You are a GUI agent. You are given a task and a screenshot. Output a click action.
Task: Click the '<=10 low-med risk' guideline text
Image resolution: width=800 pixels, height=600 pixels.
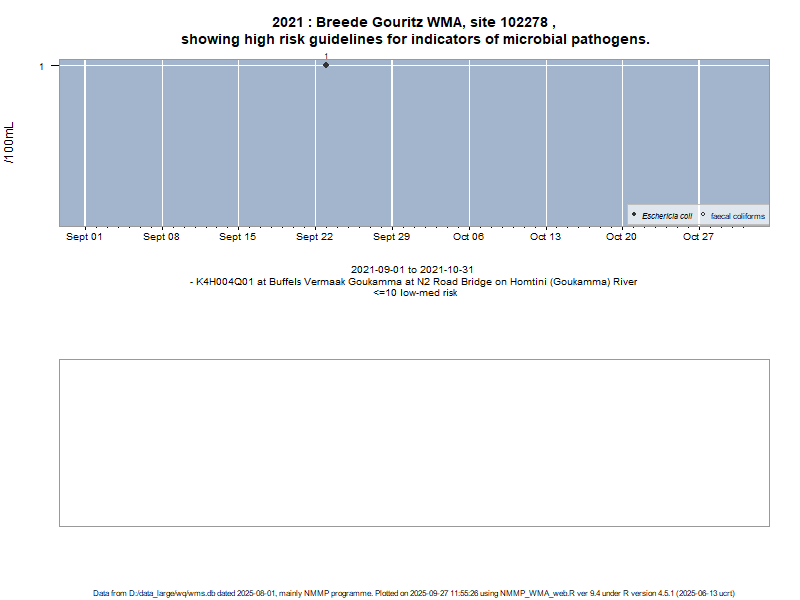[415, 293]
